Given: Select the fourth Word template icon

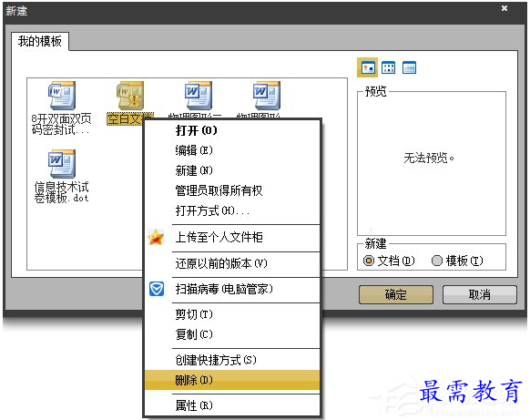Looking at the screenshot, I should [267, 96].
